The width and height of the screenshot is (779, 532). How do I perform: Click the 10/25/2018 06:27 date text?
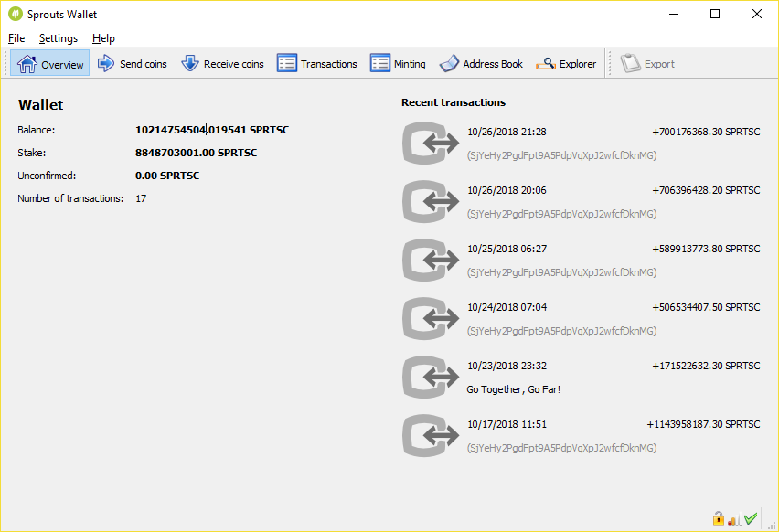[x=507, y=249]
